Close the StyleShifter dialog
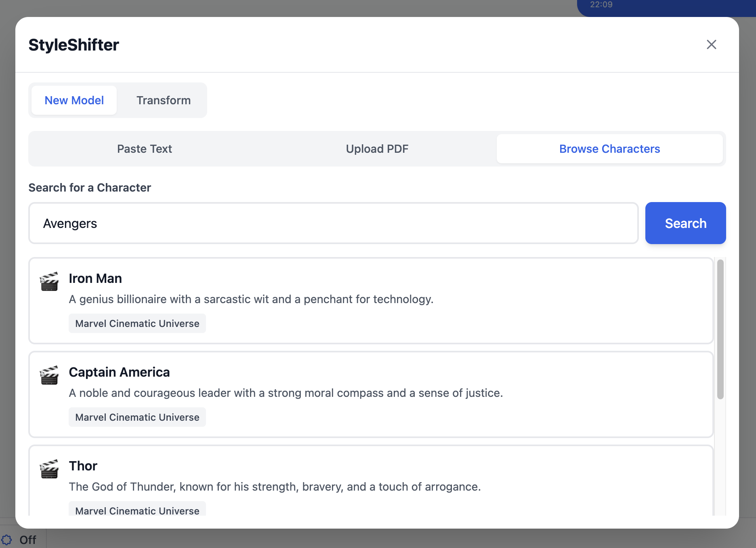 (711, 44)
